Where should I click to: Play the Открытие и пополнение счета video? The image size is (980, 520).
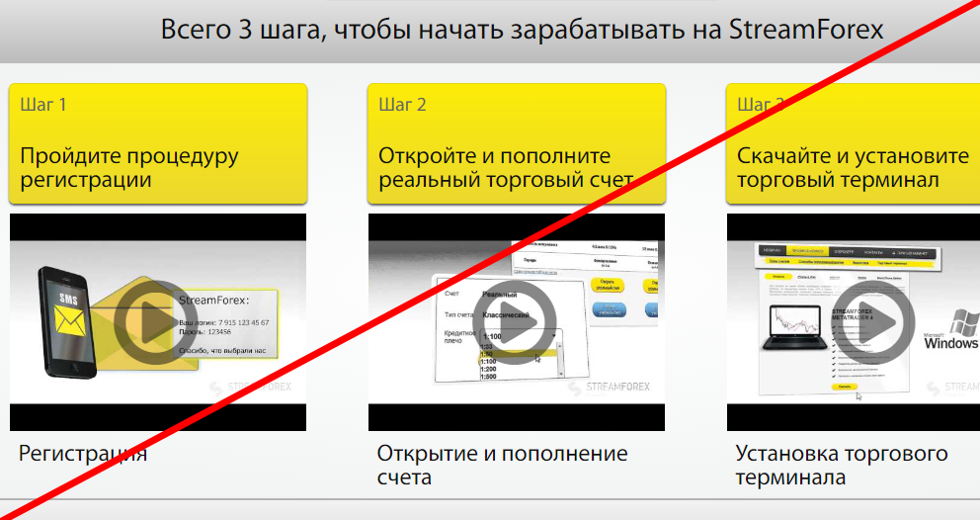(514, 323)
